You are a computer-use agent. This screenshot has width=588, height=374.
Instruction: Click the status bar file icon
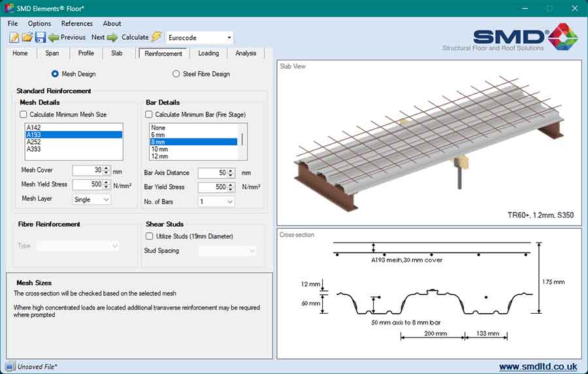click(10, 367)
